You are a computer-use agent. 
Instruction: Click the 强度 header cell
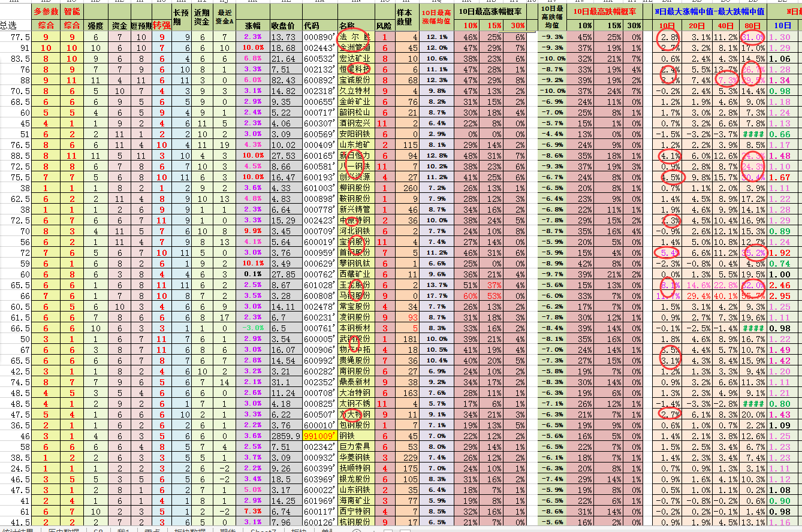click(x=95, y=25)
